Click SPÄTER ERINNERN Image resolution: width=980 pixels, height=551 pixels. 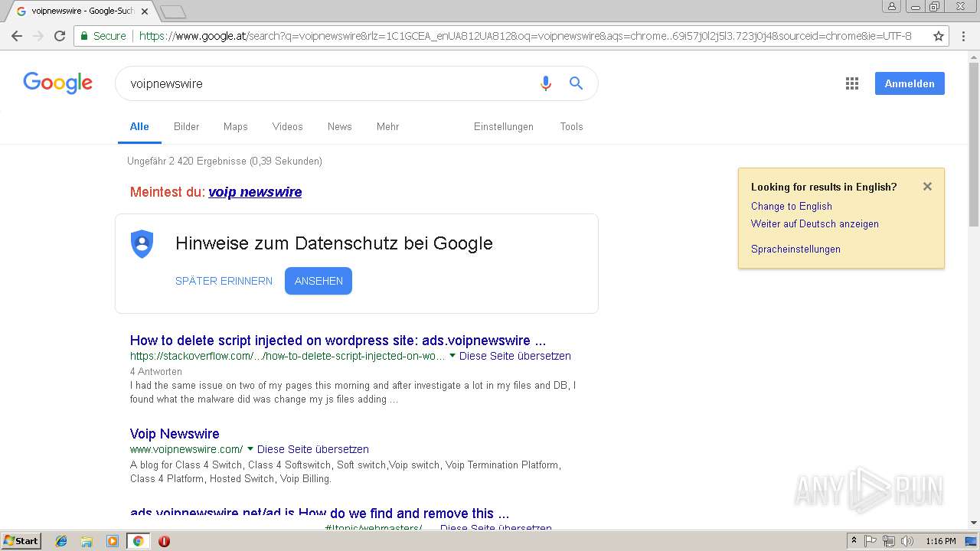tap(224, 281)
